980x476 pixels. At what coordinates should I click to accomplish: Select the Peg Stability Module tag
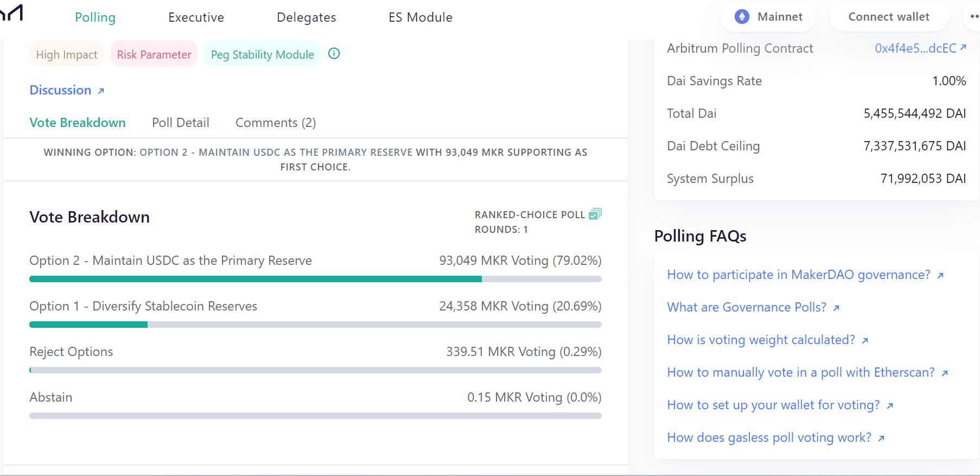263,54
